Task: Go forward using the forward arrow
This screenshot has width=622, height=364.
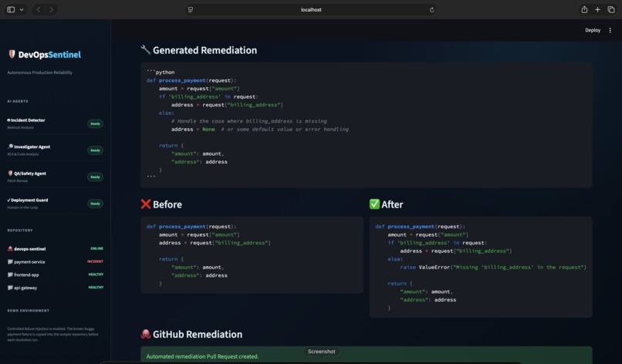Action: tap(52, 9)
